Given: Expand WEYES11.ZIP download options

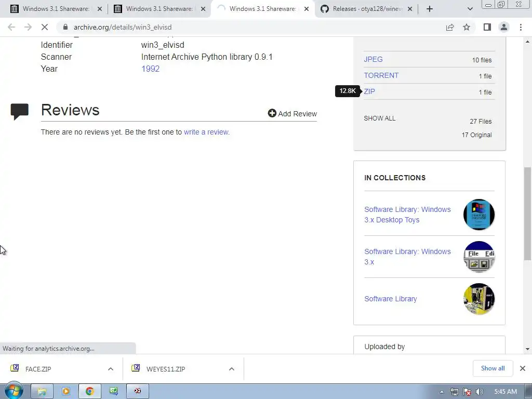Looking at the screenshot, I should tap(231, 369).
